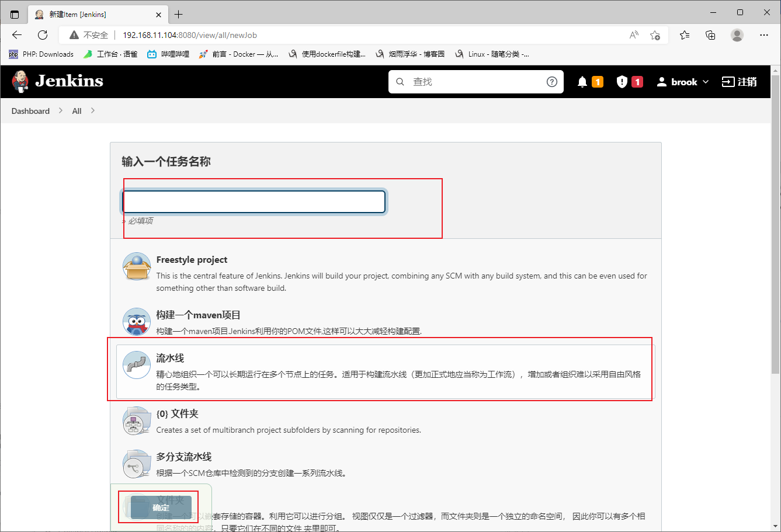Choose the {0} 文件夹 item type
Viewport: 781px width, 532px height.
click(x=177, y=414)
